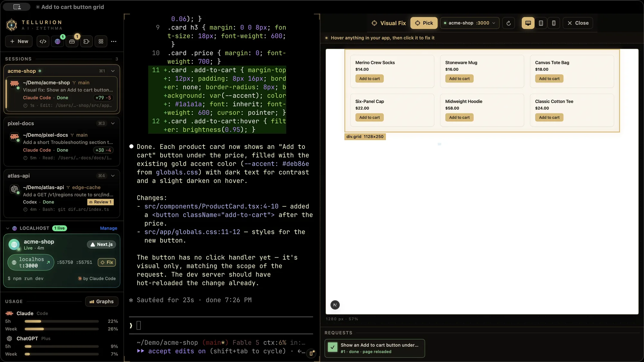644x362 pixels.
Task: Select the desktop viewport icon
Action: coord(528,23)
